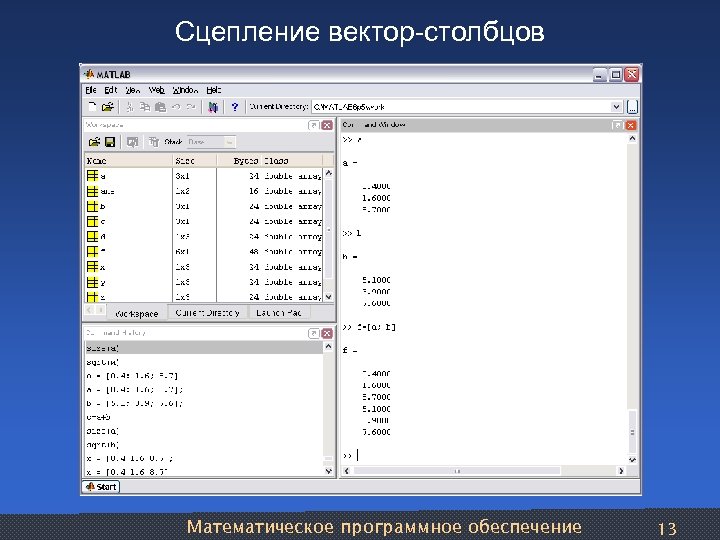Undock the Command Window panel
This screenshot has width=720, height=540.
pos(617,125)
